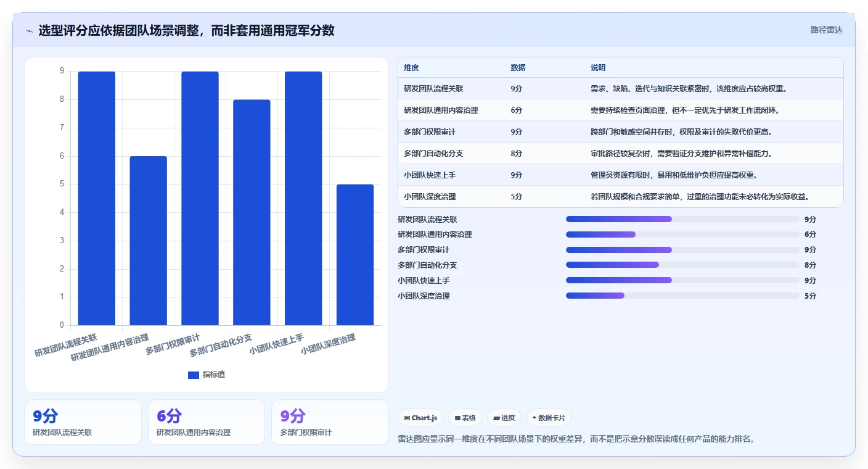Image resolution: width=868 pixels, height=469 pixels.
Task: Click the 数据卡片 chip
Action: (x=549, y=418)
